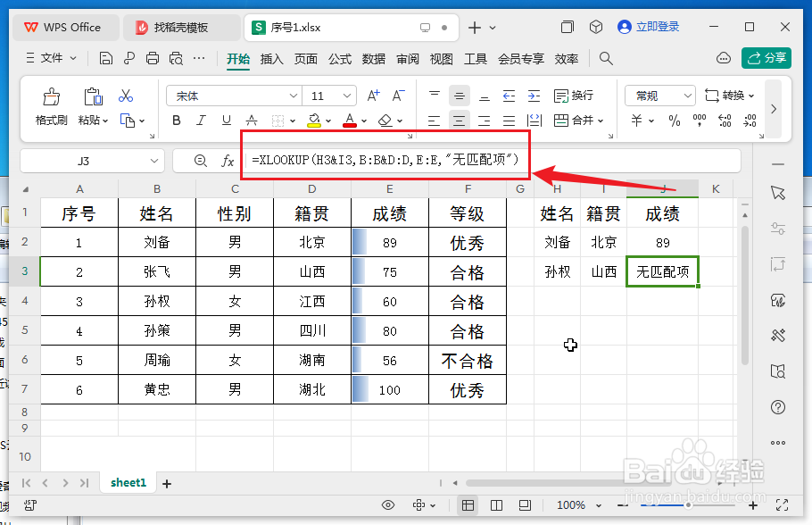
Task: Open the help question mark icon
Action: [x=778, y=407]
